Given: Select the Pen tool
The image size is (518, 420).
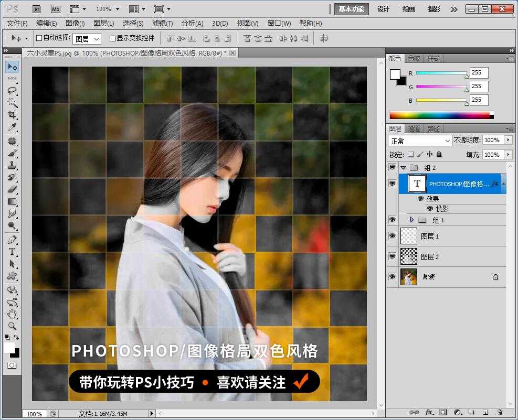Looking at the screenshot, I should 12,240.
